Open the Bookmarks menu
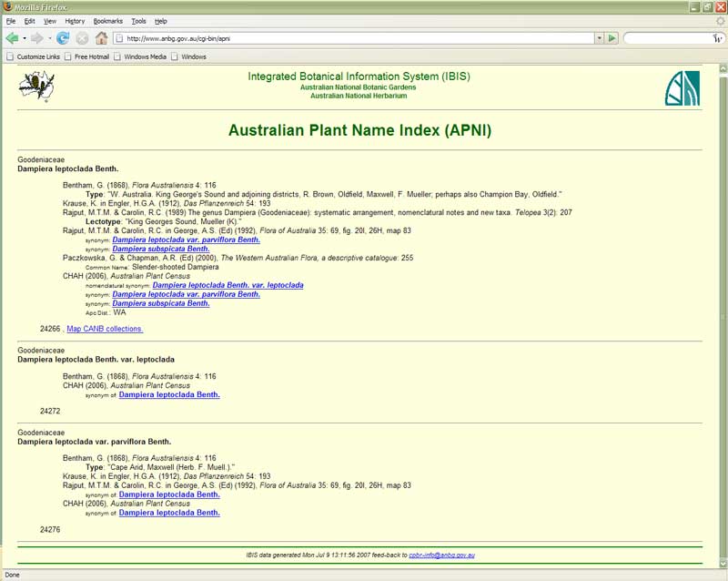The image size is (728, 581). point(106,20)
